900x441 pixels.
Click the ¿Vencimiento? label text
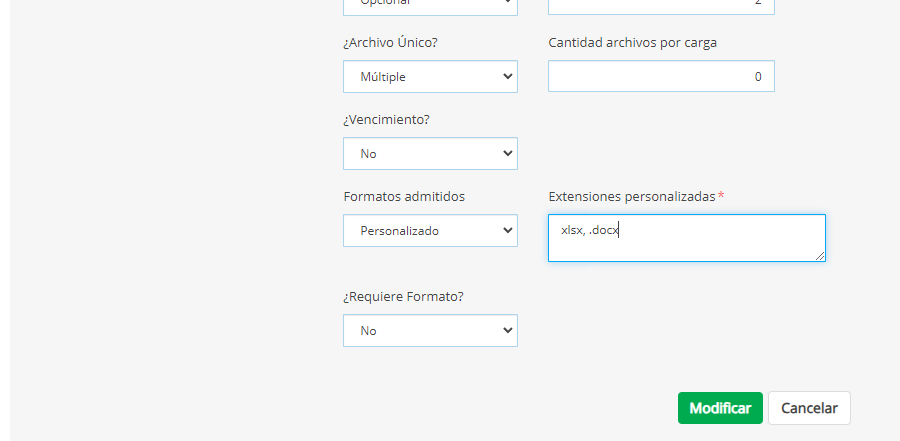[x=386, y=120]
